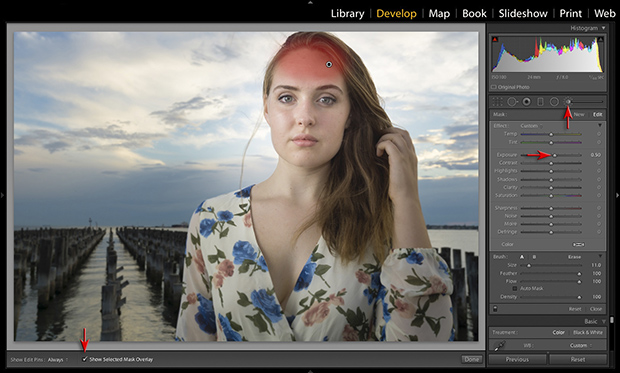Click the shadow clipping indicator in histogram
This screenshot has height=373, width=620.
(x=495, y=40)
